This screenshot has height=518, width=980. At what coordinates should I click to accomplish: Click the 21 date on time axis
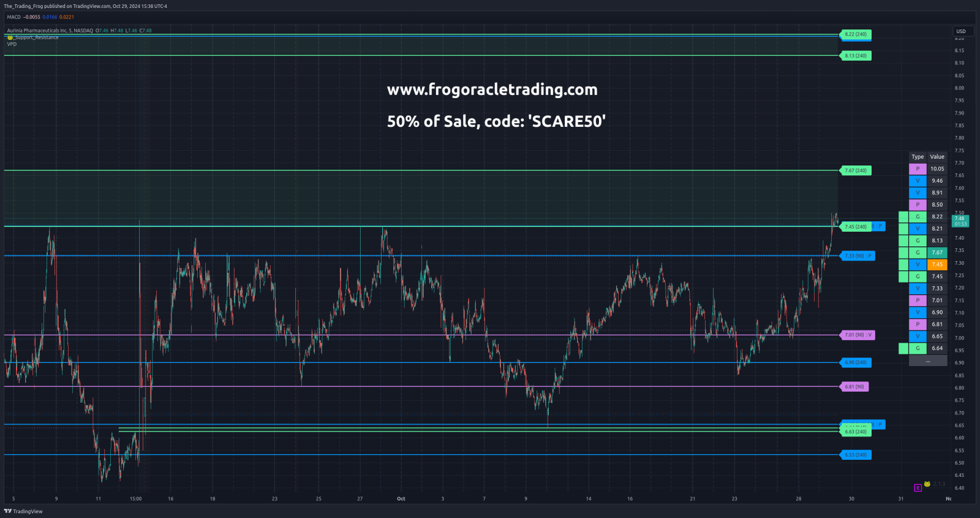pyautogui.click(x=693, y=499)
